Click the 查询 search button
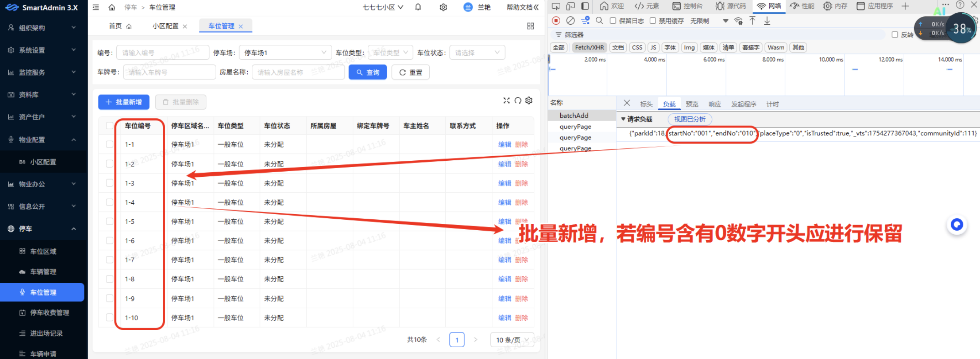This screenshot has height=359, width=980. [x=368, y=72]
